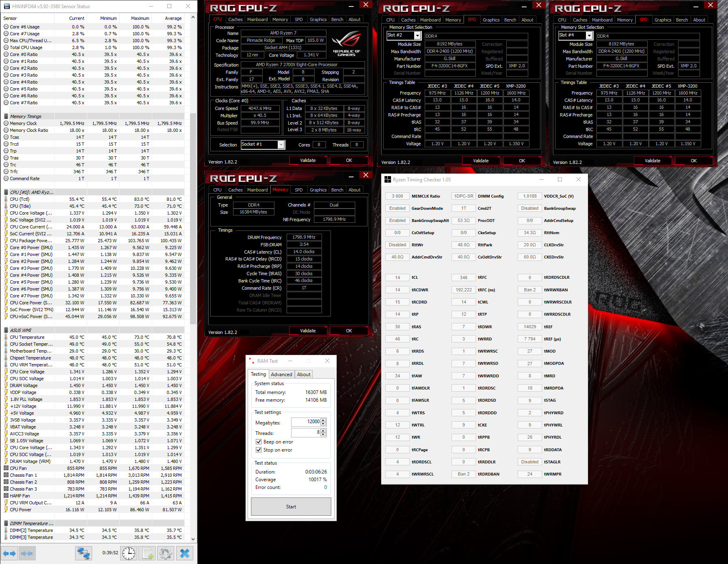Click OK in the Slot #2 CPU-Z window
Image resolution: width=728 pixels, height=564 pixels.
522,161
